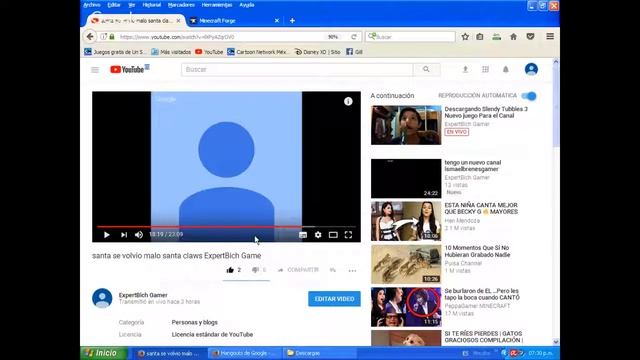Close the Minecraft Forge tab

click(277, 20)
